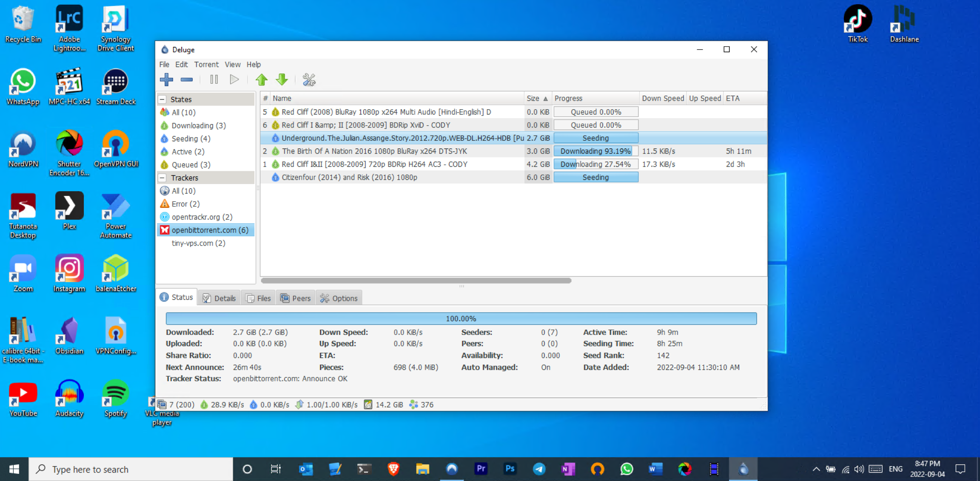980x481 pixels.
Task: Open Preferences with the tools icon
Action: [309, 79]
